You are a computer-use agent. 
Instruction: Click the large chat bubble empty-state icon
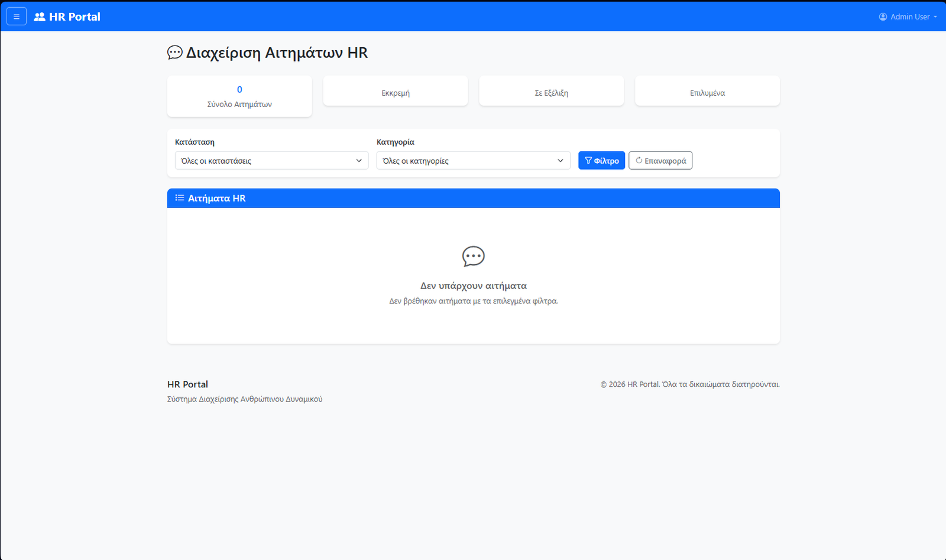(473, 257)
